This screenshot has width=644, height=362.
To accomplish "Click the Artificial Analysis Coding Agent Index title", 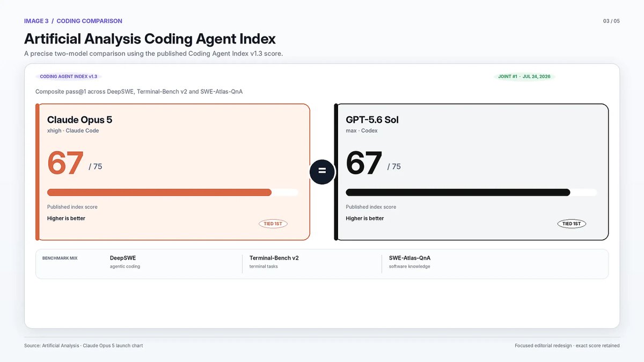I will coord(150,39).
